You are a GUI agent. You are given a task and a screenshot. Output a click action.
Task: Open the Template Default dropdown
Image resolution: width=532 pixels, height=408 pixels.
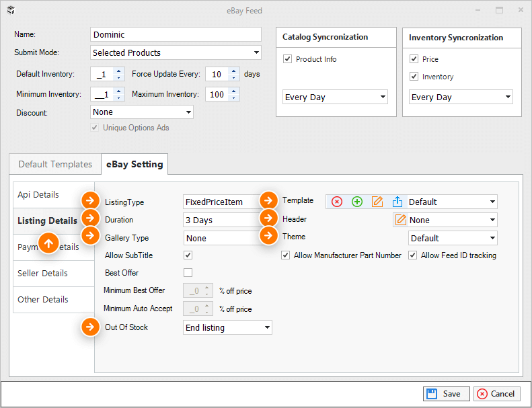point(452,202)
